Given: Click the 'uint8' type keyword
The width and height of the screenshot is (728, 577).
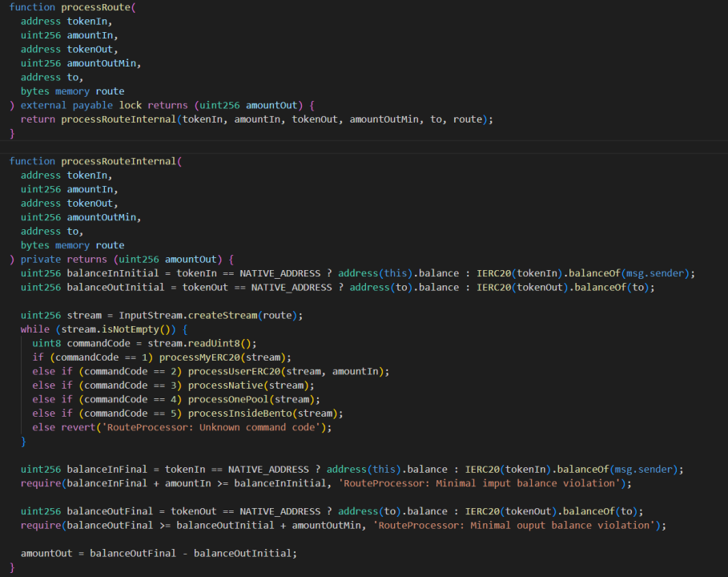Looking at the screenshot, I should pos(46,343).
